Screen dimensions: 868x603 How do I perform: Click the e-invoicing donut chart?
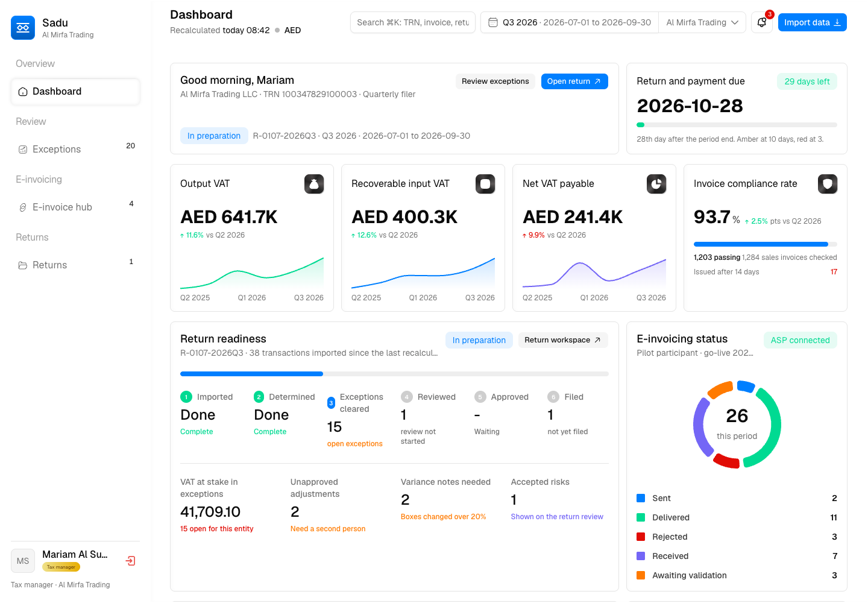click(x=737, y=425)
